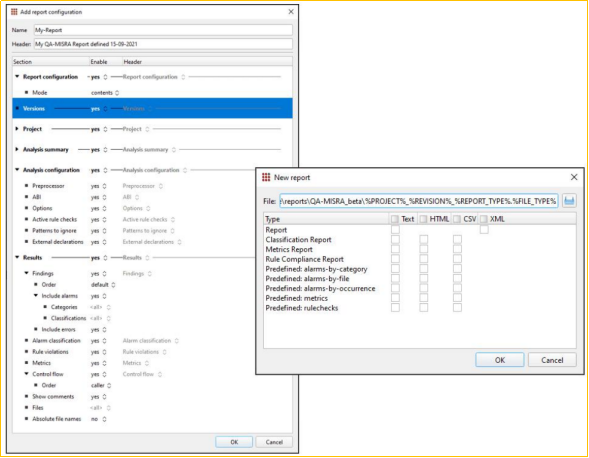
Task: Tick CSV for Rule Compliance Report
Action: [x=457, y=259]
